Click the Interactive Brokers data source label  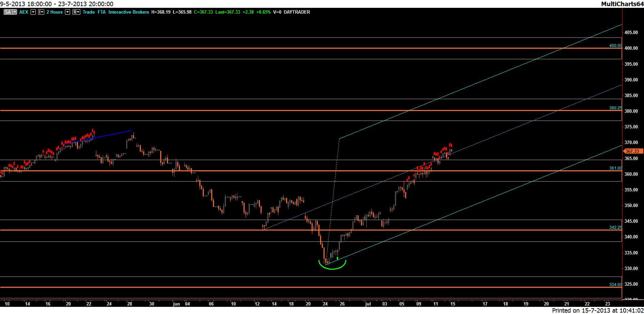point(129,12)
